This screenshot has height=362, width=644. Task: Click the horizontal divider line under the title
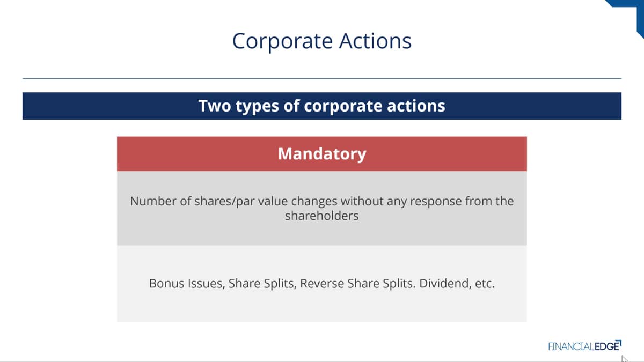click(322, 78)
